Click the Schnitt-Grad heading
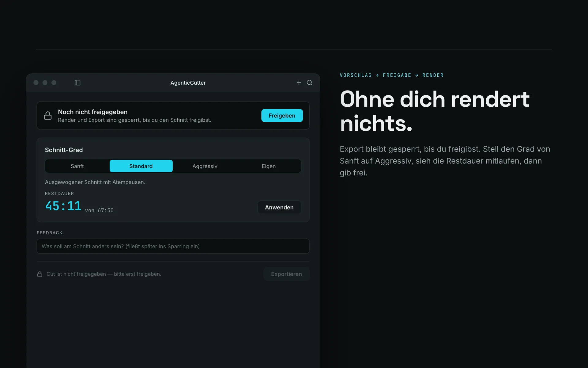Screen dimensions: 588x368 click(x=64, y=150)
